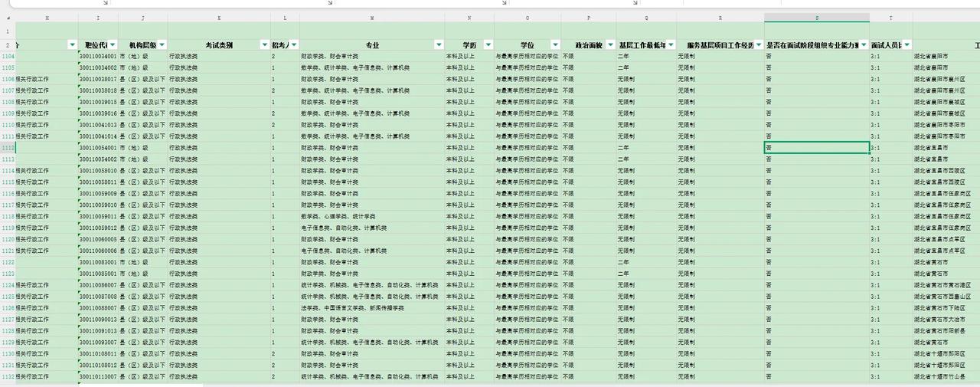Select row 1123 by its row number
Viewport: 980px width, 387px height.
8,274
